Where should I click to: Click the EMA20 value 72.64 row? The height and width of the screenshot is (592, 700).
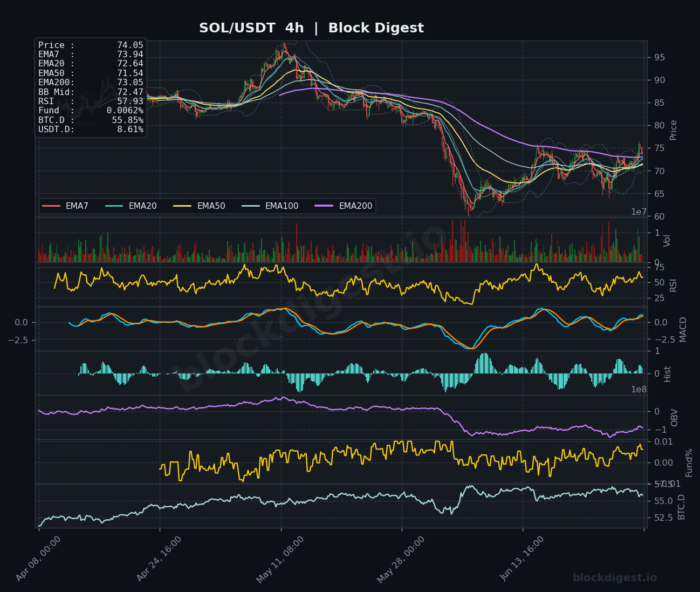pyautogui.click(x=91, y=64)
